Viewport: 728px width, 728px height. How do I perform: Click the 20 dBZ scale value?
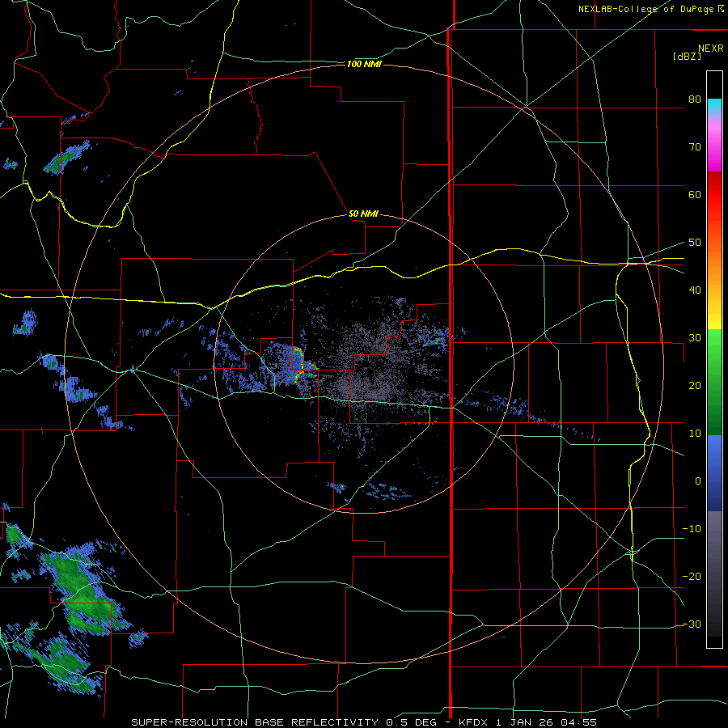pos(695,386)
